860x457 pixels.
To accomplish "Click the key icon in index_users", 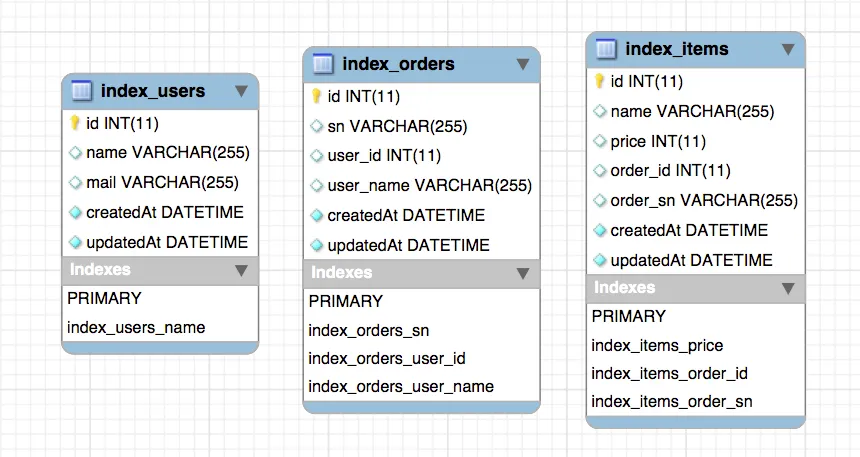I will click(75, 123).
